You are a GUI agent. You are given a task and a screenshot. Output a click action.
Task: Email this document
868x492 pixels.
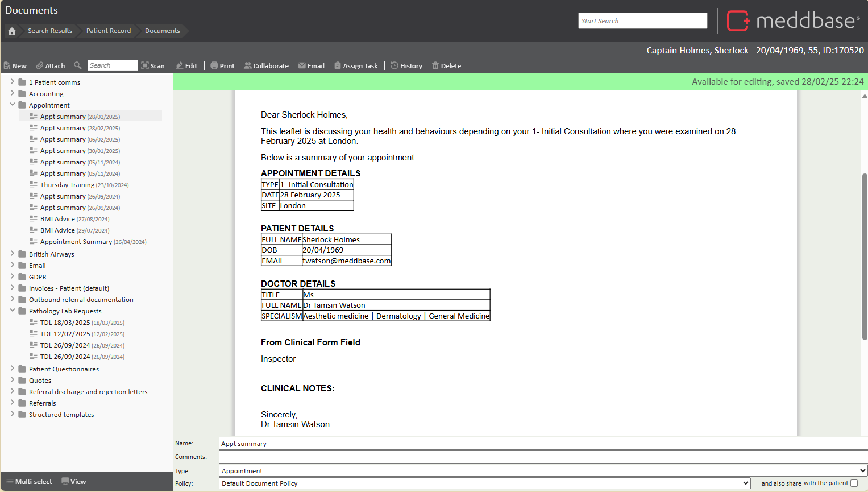311,66
